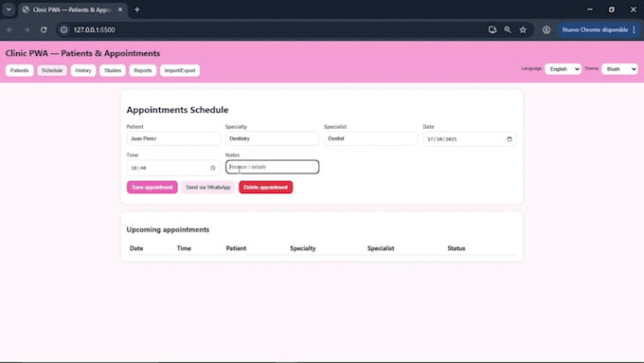This screenshot has width=644, height=363.
Task: Click the Save appointment button
Action: (x=152, y=187)
